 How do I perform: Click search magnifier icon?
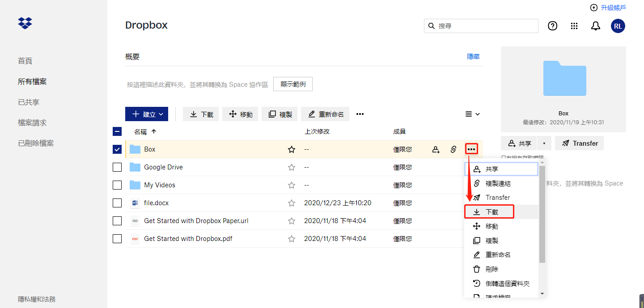(x=432, y=26)
